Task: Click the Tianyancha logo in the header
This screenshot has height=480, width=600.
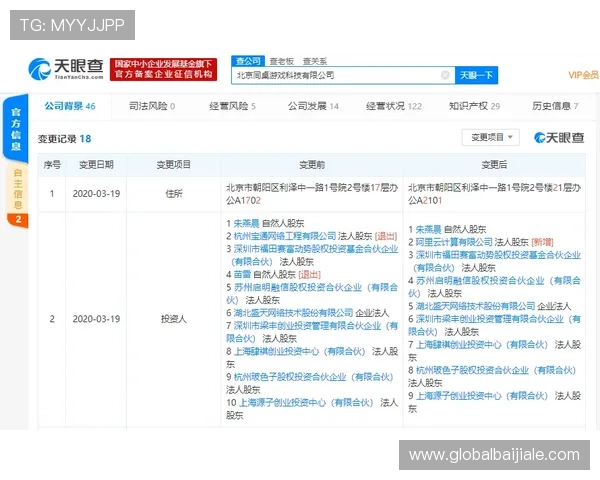Action: point(65,69)
